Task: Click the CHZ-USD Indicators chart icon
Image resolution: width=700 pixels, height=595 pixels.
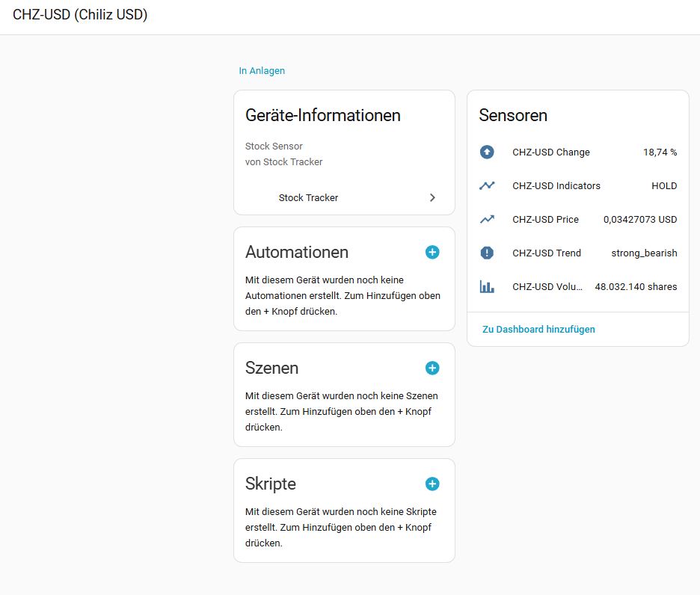Action: click(x=487, y=186)
